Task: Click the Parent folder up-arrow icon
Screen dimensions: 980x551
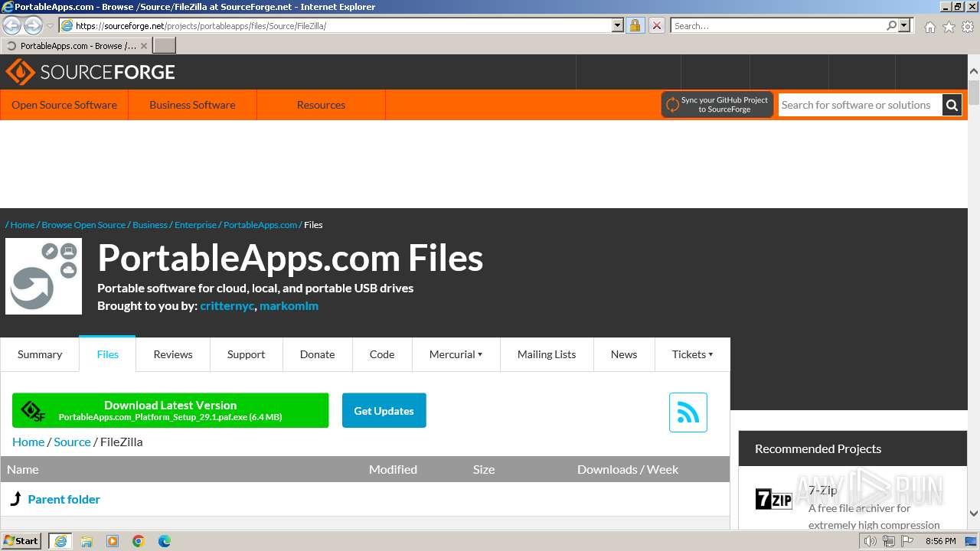Action: [x=16, y=499]
